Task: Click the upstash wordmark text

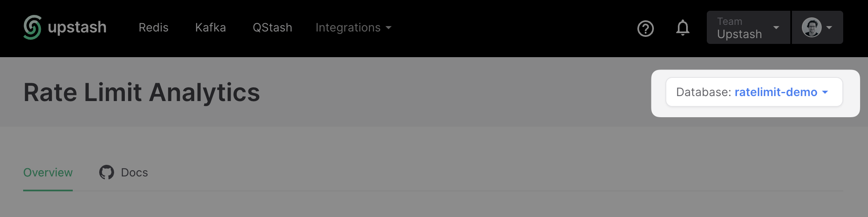Action: pyautogui.click(x=77, y=27)
